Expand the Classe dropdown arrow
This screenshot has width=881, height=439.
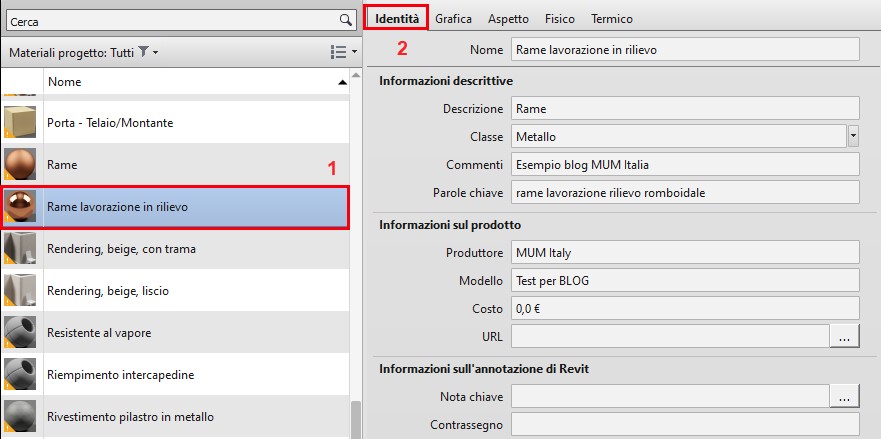[853, 136]
